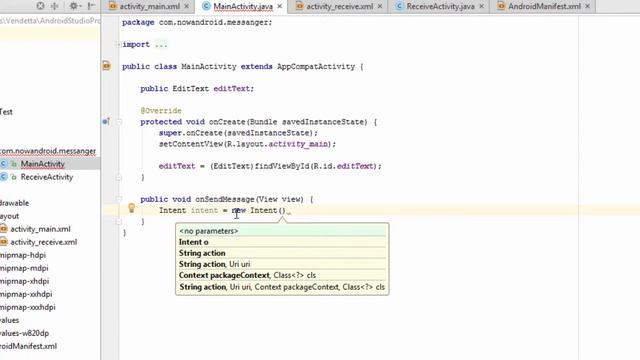Select the values-w820dp folder

click(24, 333)
